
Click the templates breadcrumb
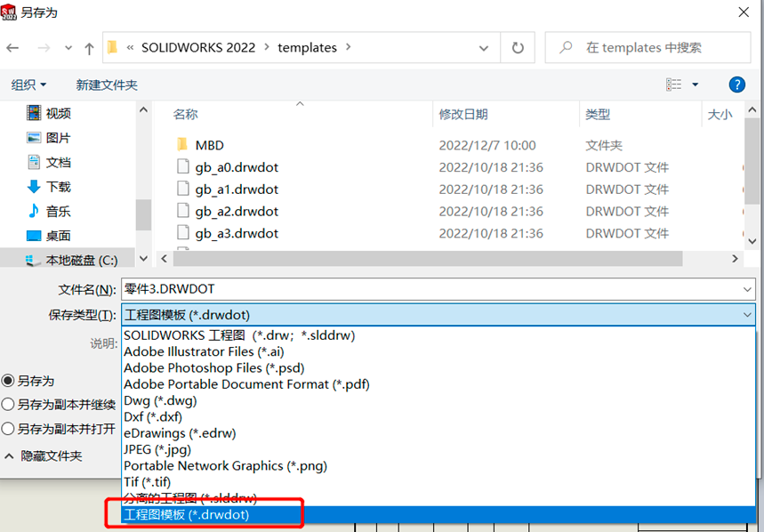pos(307,47)
